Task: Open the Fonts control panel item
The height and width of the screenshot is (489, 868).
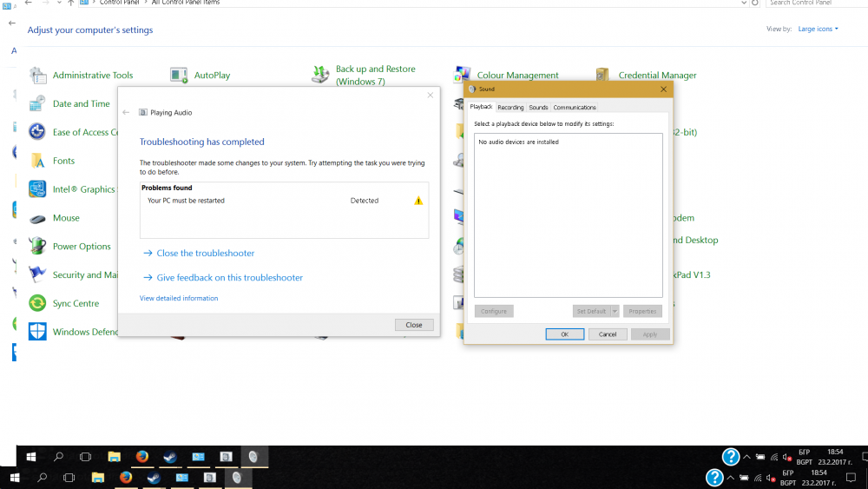Action: (x=52, y=161)
